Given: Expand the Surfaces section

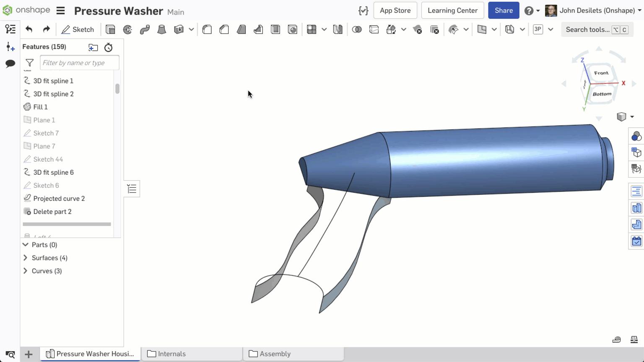Looking at the screenshot, I should pyautogui.click(x=25, y=258).
